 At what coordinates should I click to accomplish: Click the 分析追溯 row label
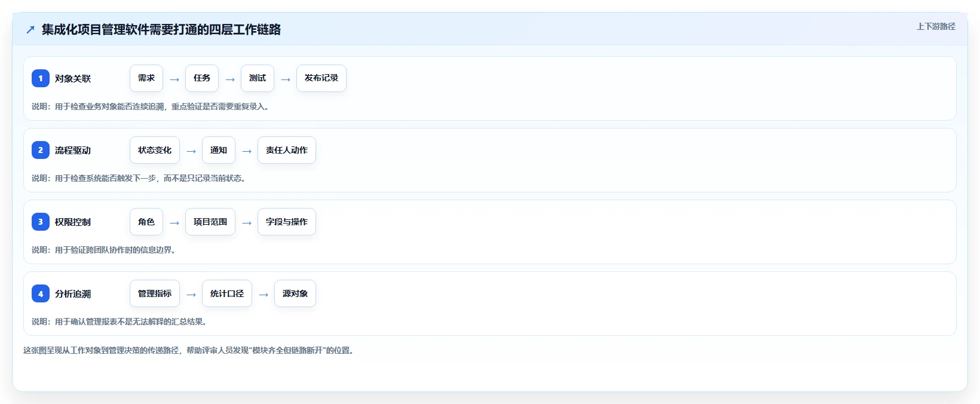pyautogui.click(x=73, y=293)
